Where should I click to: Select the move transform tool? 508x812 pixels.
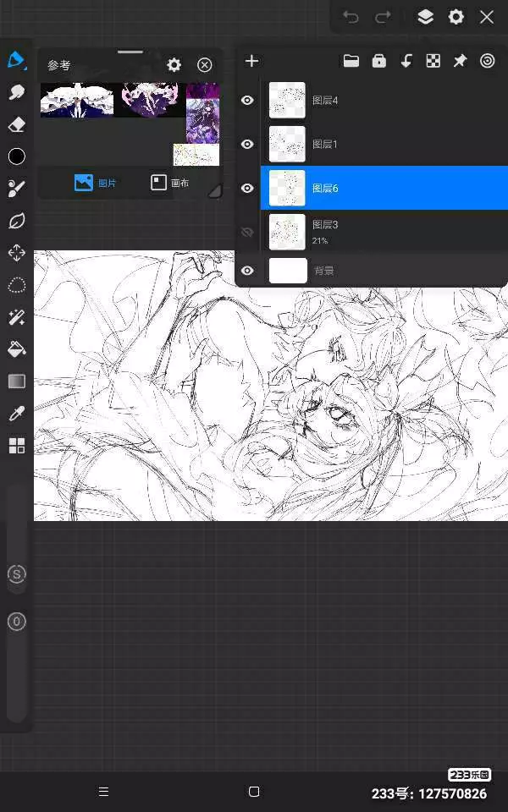click(17, 253)
